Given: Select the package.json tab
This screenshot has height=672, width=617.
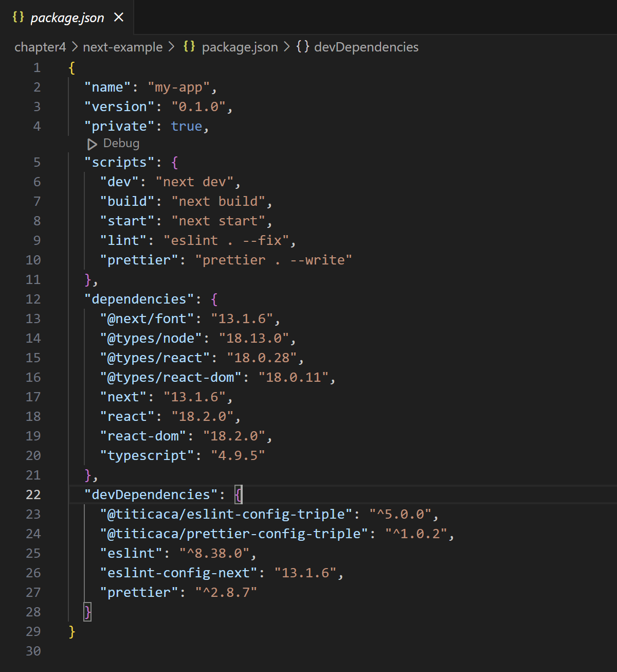Looking at the screenshot, I should click(67, 17).
